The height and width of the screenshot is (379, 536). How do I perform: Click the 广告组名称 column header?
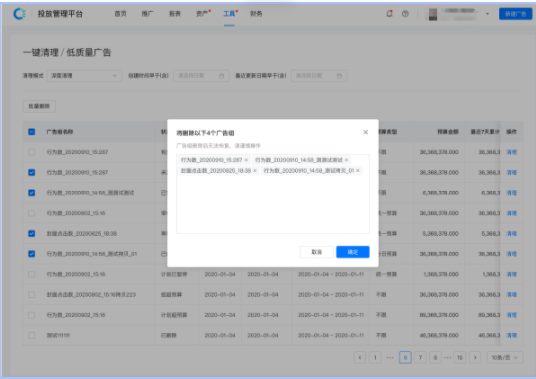(x=60, y=132)
